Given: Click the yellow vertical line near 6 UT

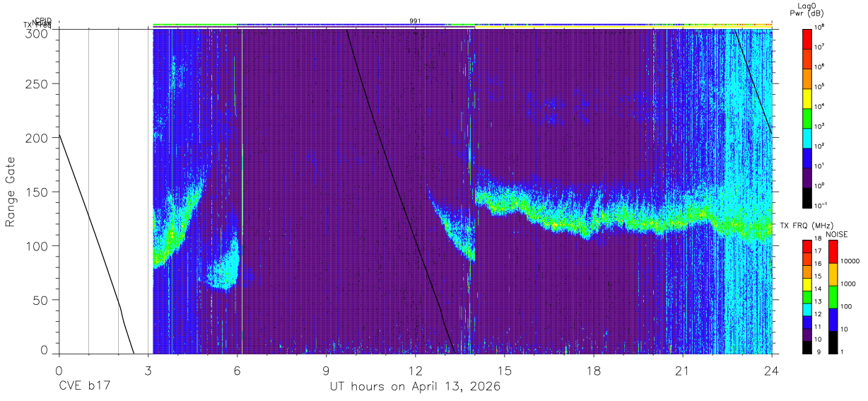Looking at the screenshot, I should [x=242, y=191].
